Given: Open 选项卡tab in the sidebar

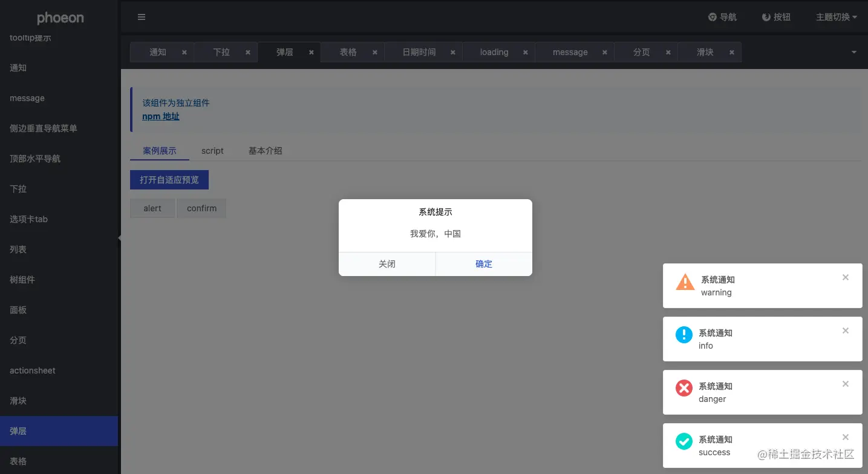Looking at the screenshot, I should tap(59, 219).
